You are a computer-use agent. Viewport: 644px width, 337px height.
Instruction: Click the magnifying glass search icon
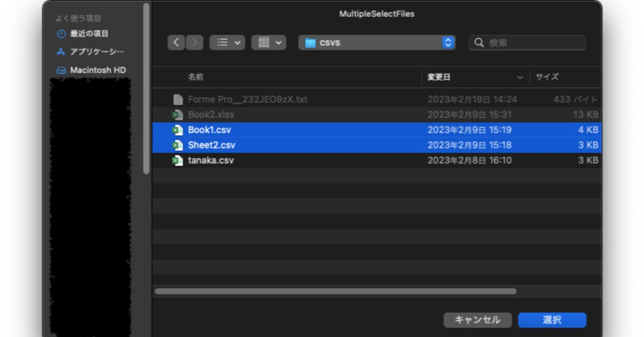pyautogui.click(x=479, y=43)
